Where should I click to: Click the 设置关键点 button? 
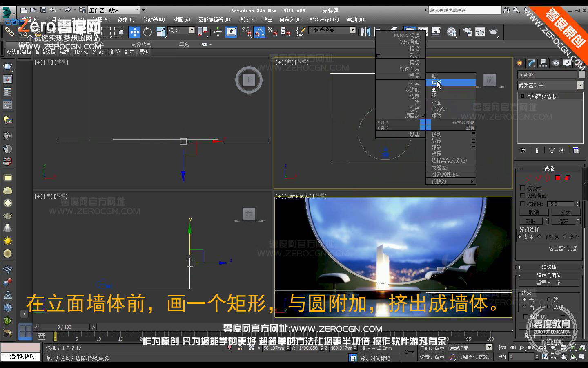point(432,357)
